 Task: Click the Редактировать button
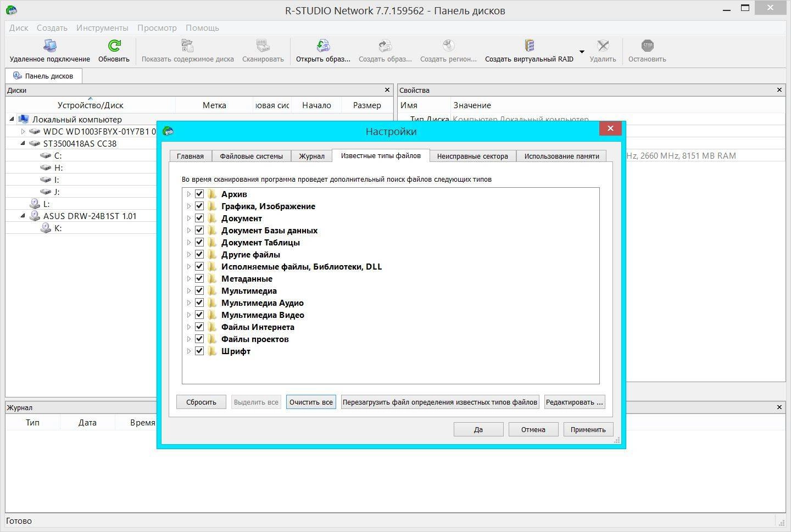[x=575, y=402]
